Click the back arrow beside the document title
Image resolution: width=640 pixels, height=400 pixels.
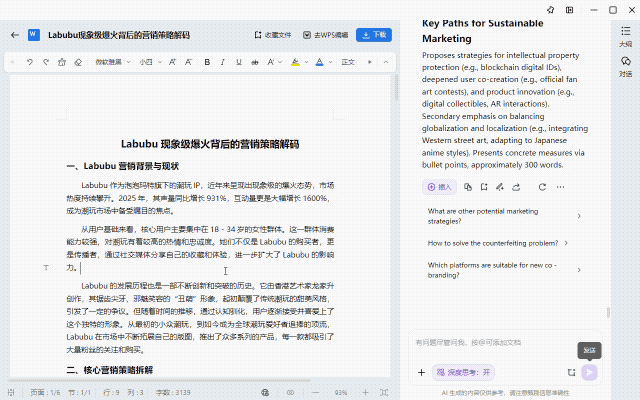point(14,35)
